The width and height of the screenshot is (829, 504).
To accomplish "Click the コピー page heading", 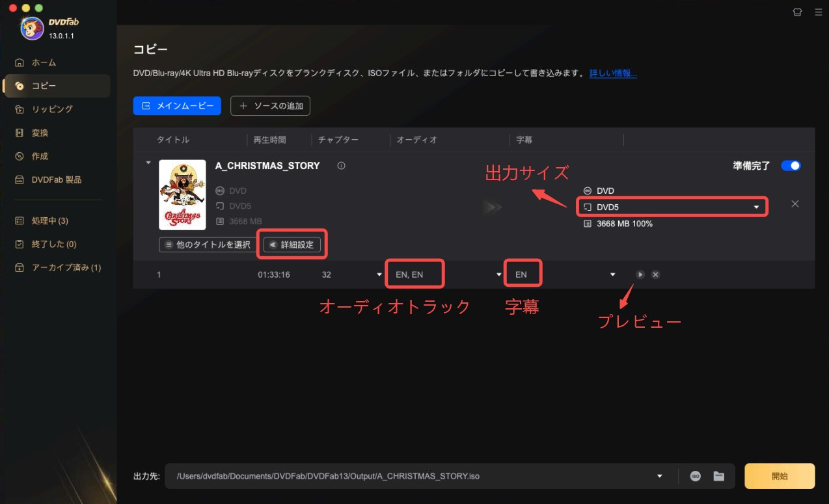I will (x=150, y=50).
